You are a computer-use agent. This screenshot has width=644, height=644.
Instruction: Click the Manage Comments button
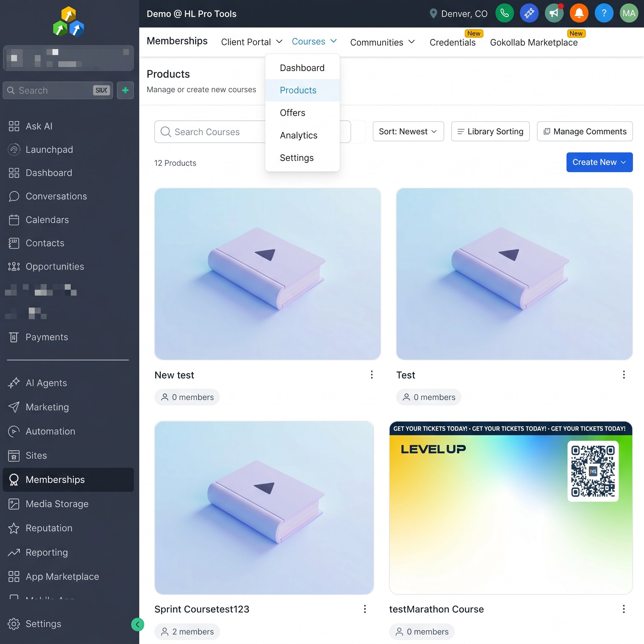585,131
